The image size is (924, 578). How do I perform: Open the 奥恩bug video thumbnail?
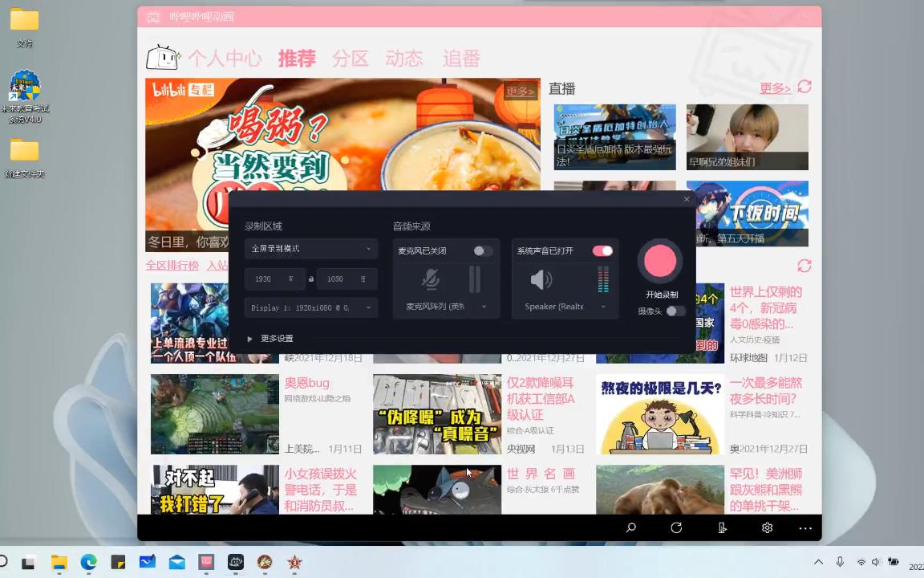(214, 414)
